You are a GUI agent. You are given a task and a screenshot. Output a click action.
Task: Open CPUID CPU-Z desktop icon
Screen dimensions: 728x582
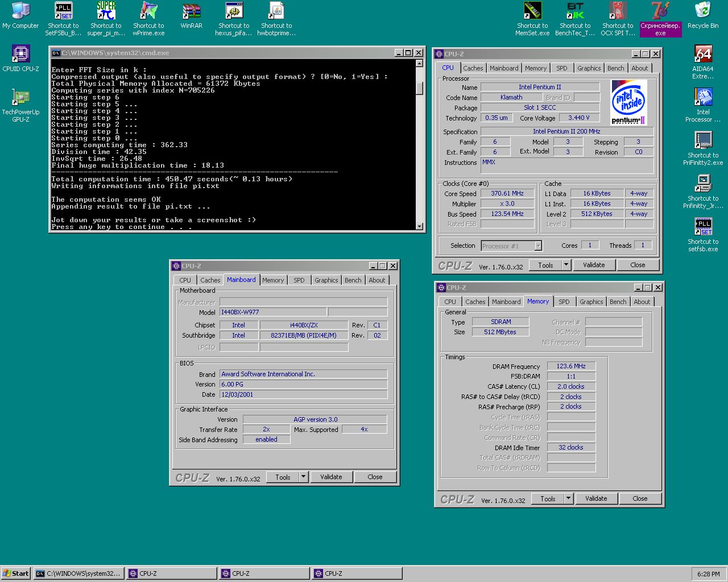click(x=20, y=59)
